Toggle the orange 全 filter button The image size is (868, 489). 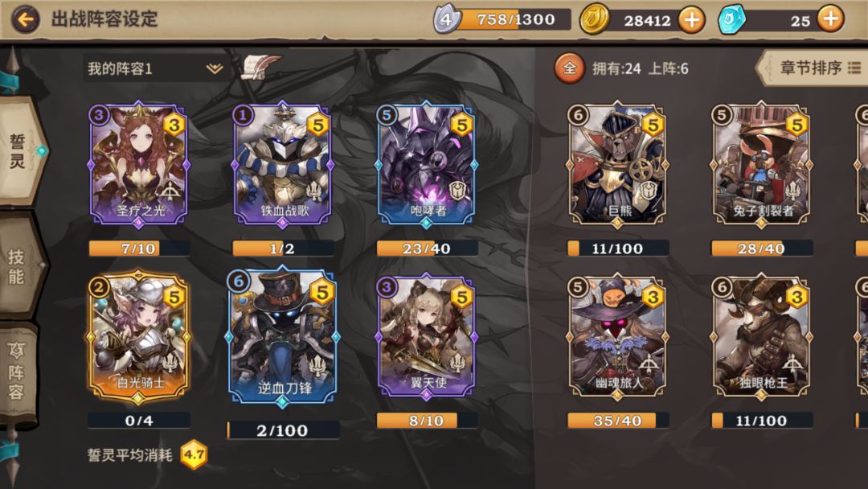click(x=569, y=68)
